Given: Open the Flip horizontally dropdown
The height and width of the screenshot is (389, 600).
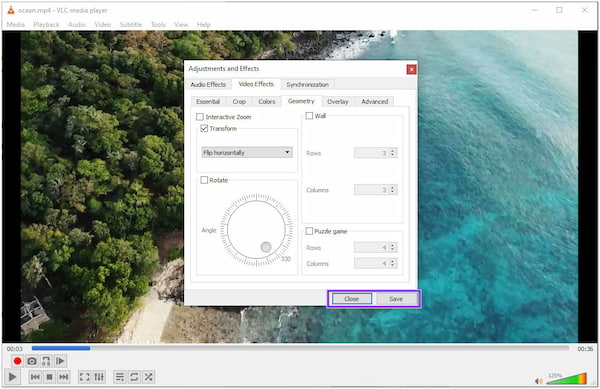Looking at the screenshot, I should (247, 152).
